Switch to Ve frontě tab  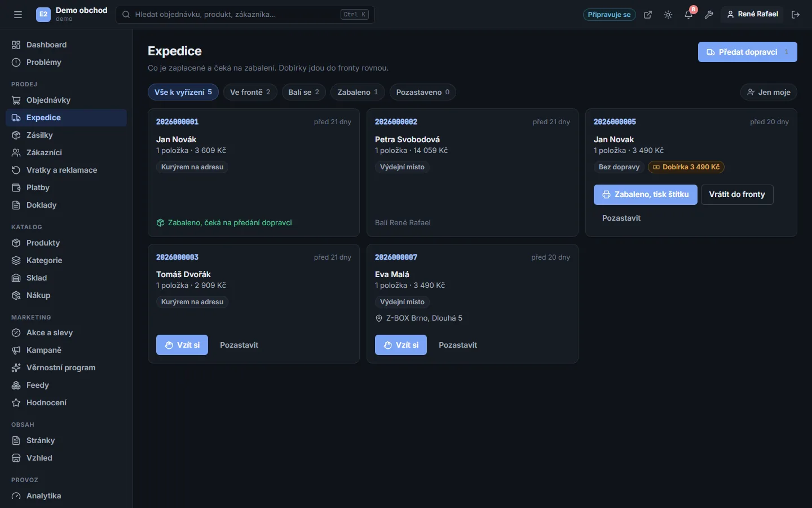250,92
